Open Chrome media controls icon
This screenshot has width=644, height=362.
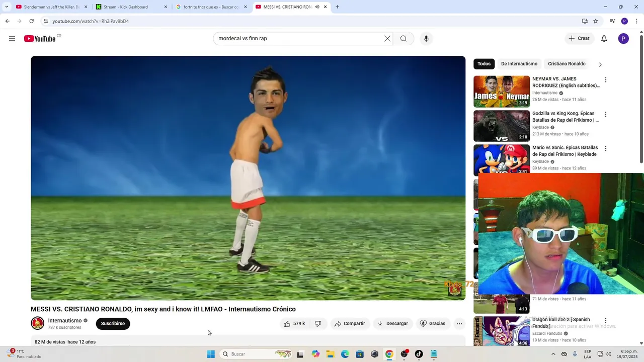(x=612, y=21)
